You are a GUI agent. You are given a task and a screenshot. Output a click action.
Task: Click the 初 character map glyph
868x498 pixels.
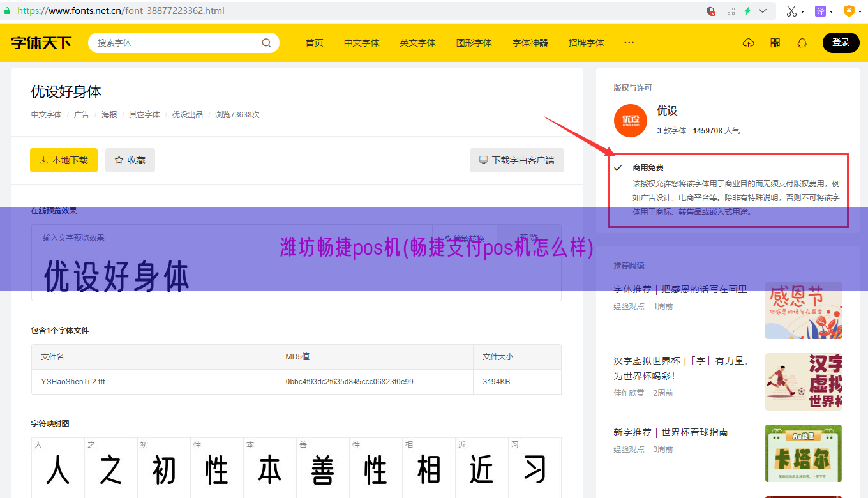tap(164, 471)
